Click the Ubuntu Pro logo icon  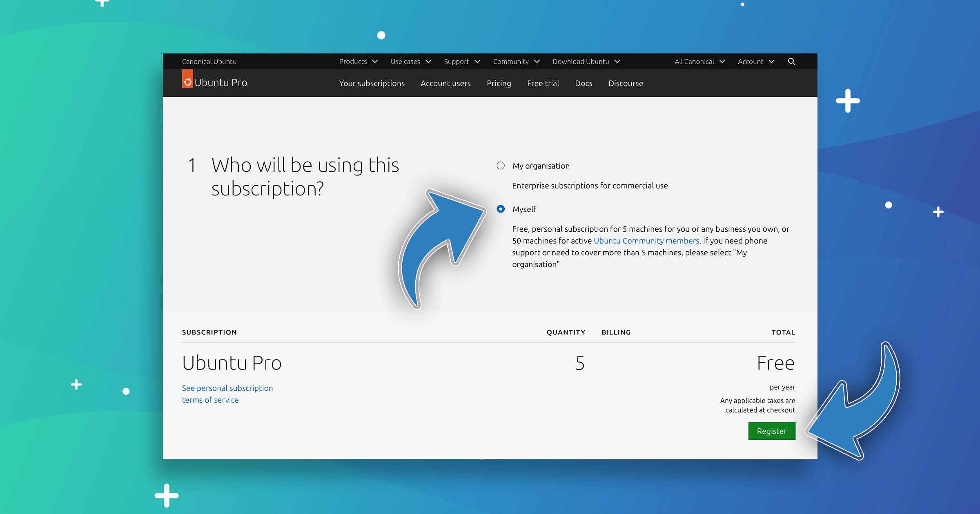coord(187,79)
